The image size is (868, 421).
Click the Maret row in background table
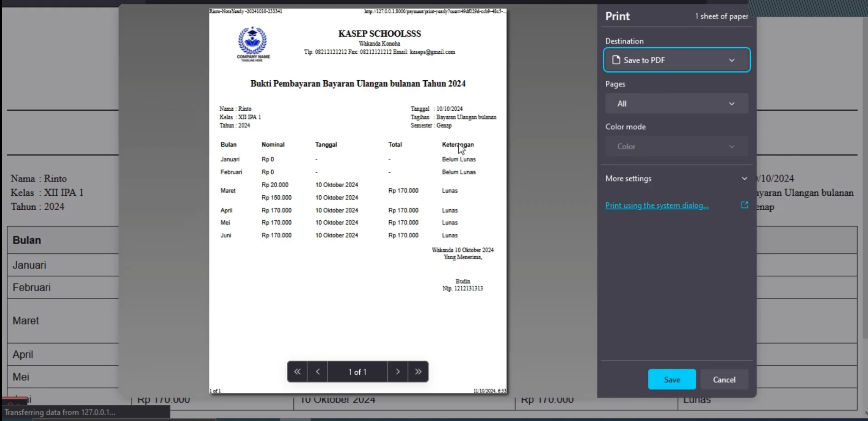[x=63, y=321]
